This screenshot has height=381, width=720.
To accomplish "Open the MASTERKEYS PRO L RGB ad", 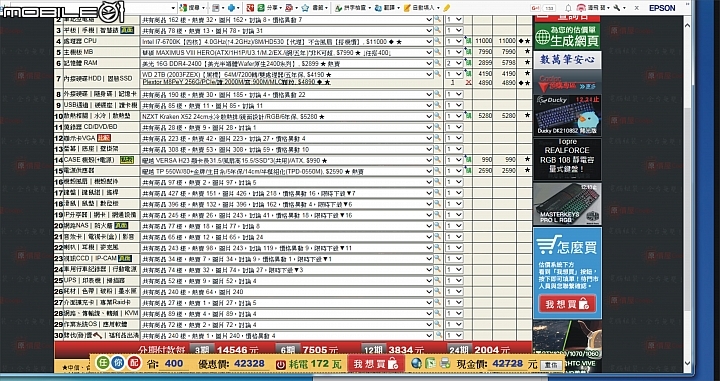I will point(567,204).
